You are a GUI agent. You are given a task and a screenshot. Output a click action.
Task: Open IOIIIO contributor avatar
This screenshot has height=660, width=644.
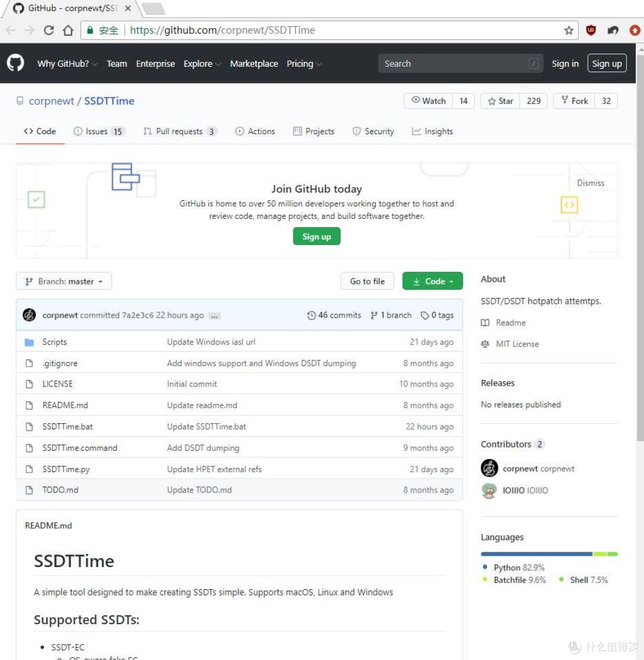pos(489,490)
